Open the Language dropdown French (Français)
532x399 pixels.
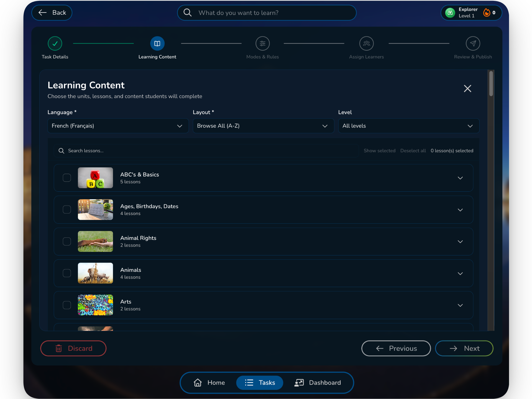coord(118,126)
